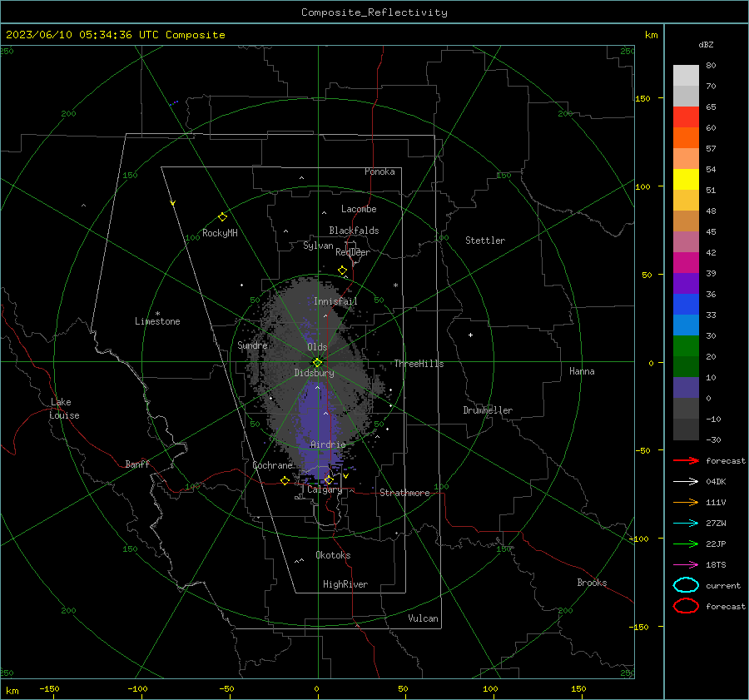Click the Strathmore city label
The height and width of the screenshot is (700, 749).
[x=404, y=493]
